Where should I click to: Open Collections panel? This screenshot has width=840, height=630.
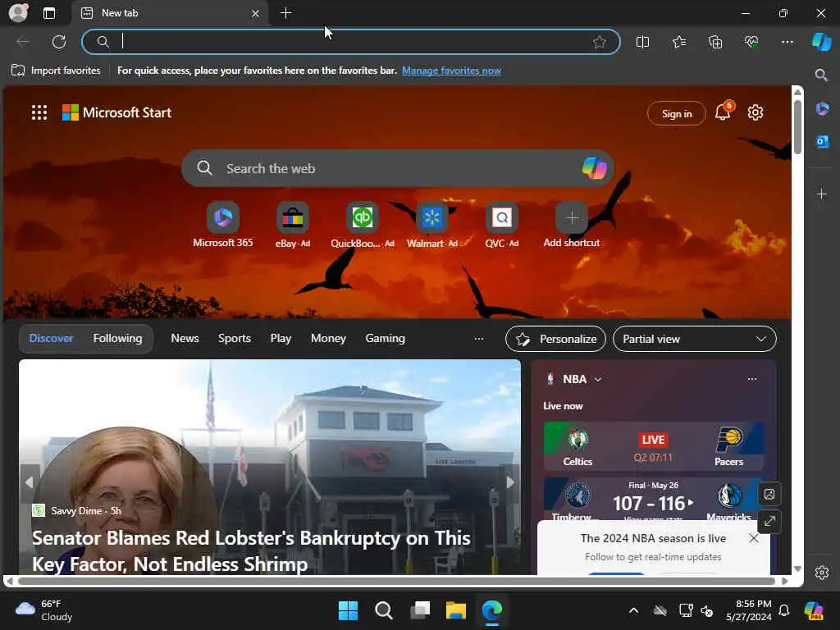[x=715, y=42]
